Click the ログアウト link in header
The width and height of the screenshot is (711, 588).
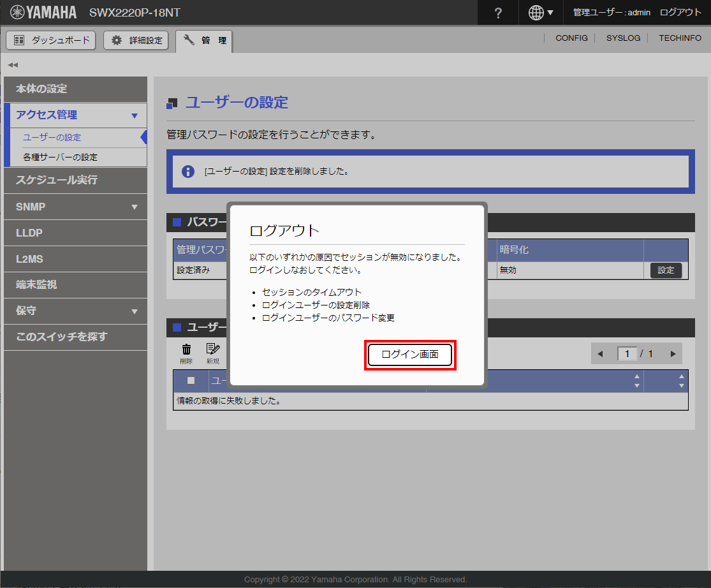click(680, 13)
